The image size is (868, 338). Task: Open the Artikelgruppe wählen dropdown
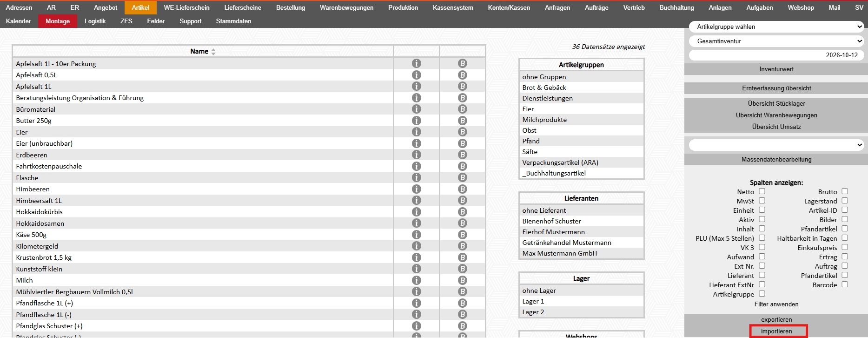(776, 27)
